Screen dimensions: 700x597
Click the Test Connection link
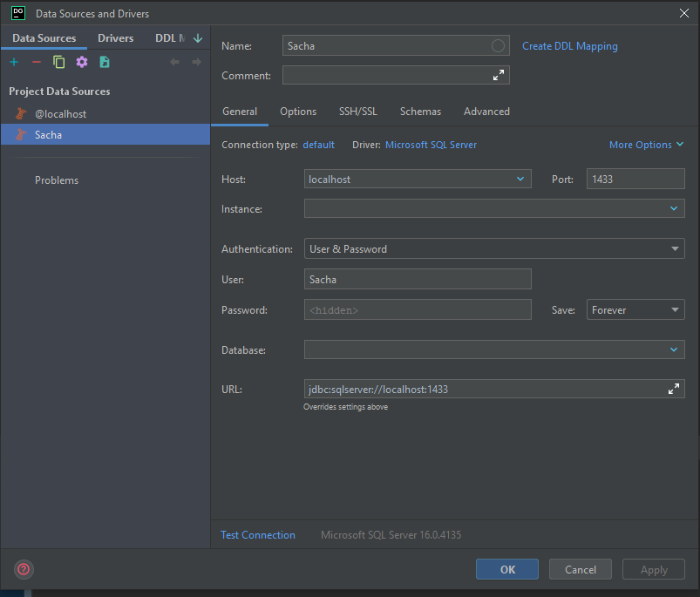pyautogui.click(x=258, y=535)
